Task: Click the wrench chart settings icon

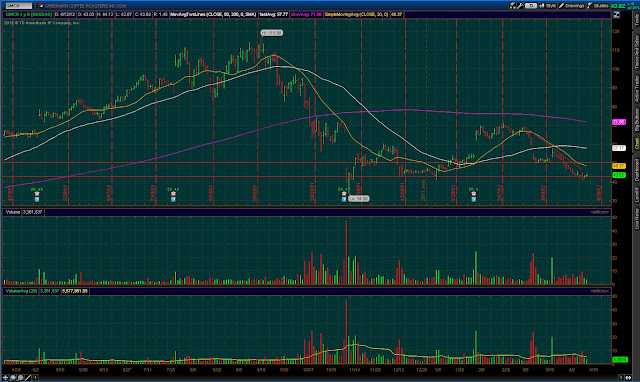Action: (520, 6)
